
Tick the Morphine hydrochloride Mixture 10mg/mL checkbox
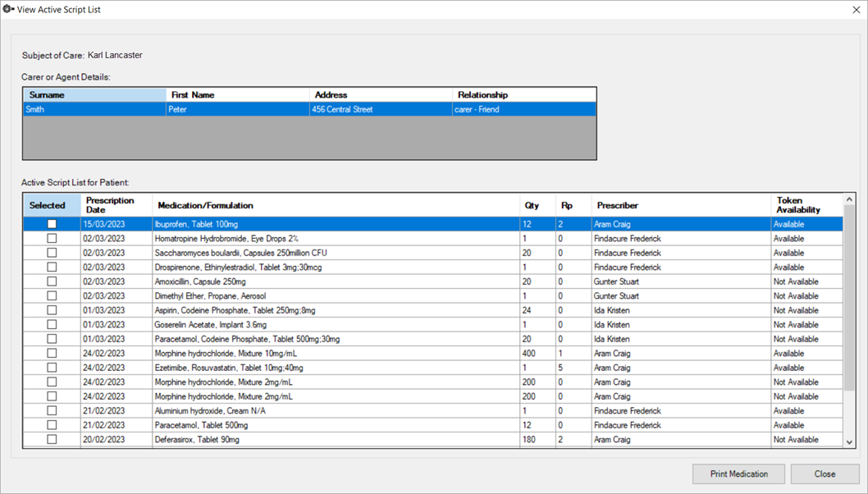[x=52, y=354]
